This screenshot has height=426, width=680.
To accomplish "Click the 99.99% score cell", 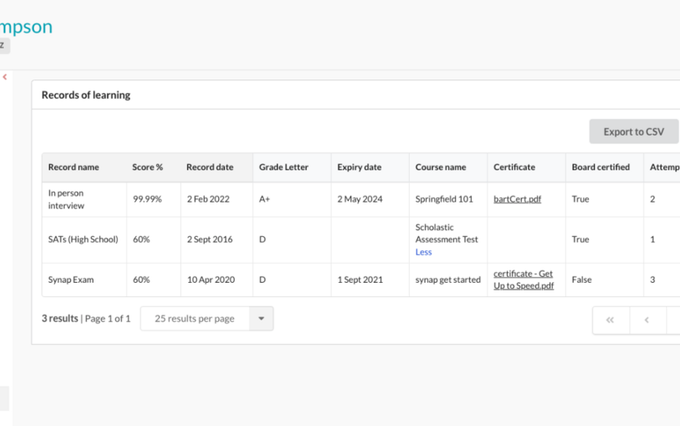I will (x=147, y=199).
